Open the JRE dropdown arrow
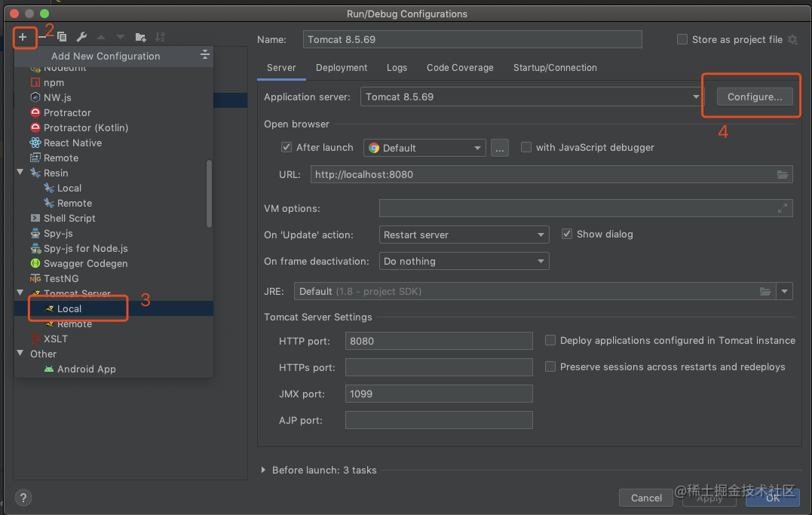 [x=785, y=291]
